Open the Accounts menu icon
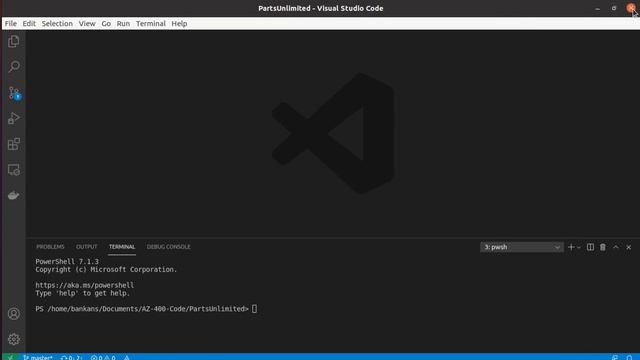The height and width of the screenshot is (360, 640). coord(13,314)
